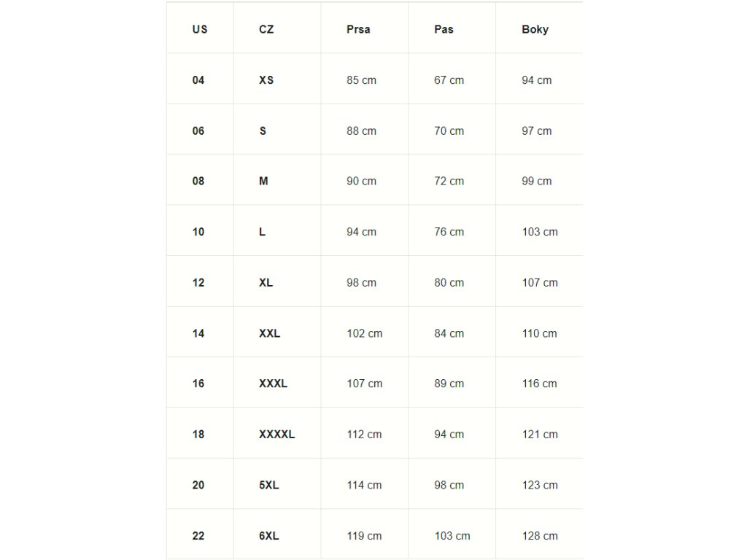Click the 116 cm Boky value
This screenshot has width=747, height=560.
(x=539, y=384)
